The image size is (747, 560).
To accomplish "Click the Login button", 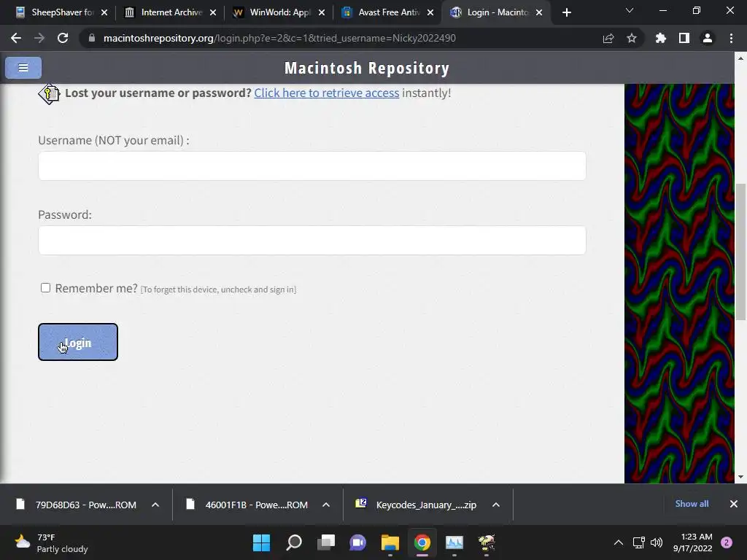I will 77,342.
